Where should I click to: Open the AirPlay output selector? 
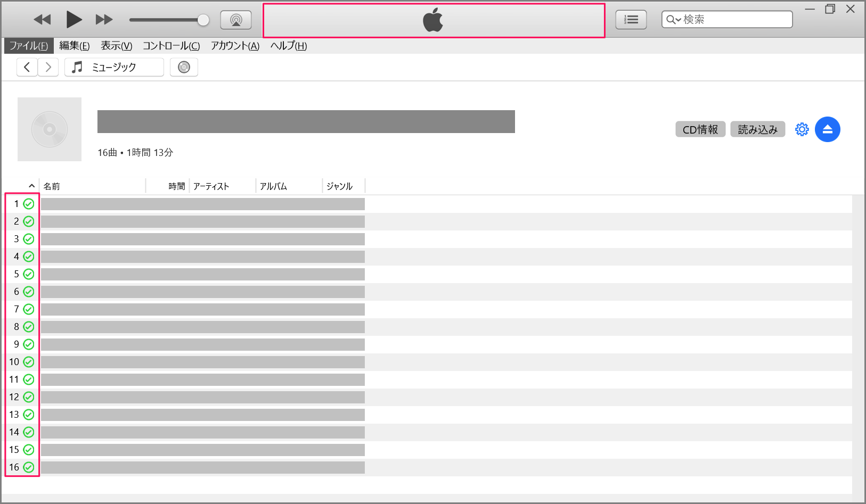[235, 20]
